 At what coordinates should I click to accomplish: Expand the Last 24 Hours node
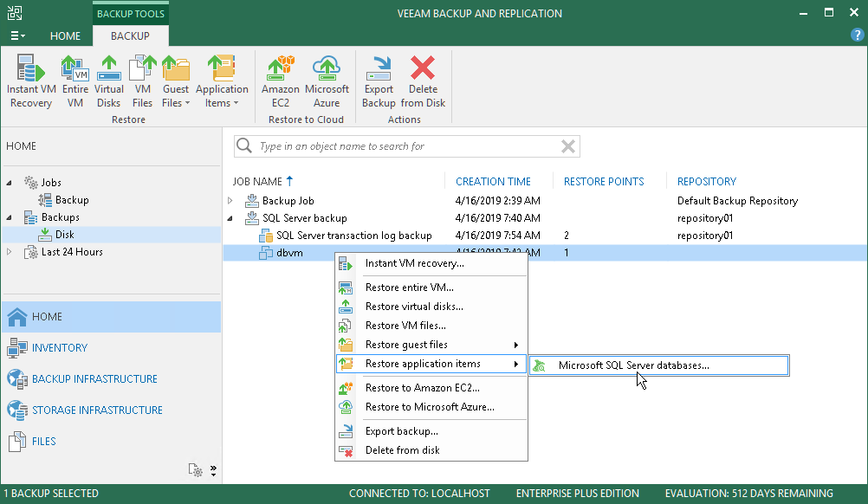(x=9, y=252)
